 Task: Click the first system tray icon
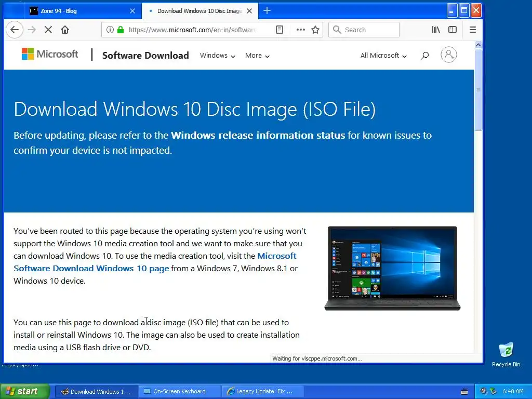coord(483,391)
